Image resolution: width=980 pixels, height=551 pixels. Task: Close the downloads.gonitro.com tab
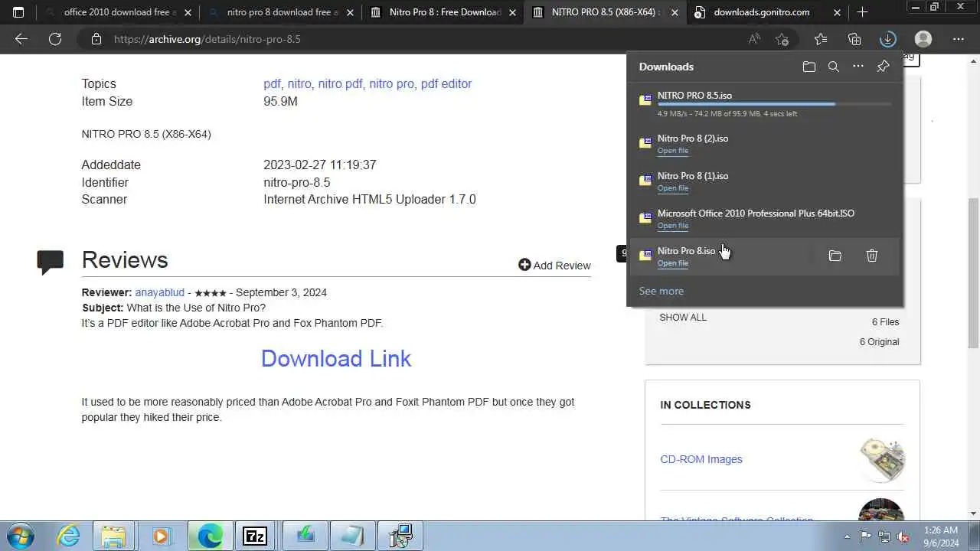(x=837, y=12)
